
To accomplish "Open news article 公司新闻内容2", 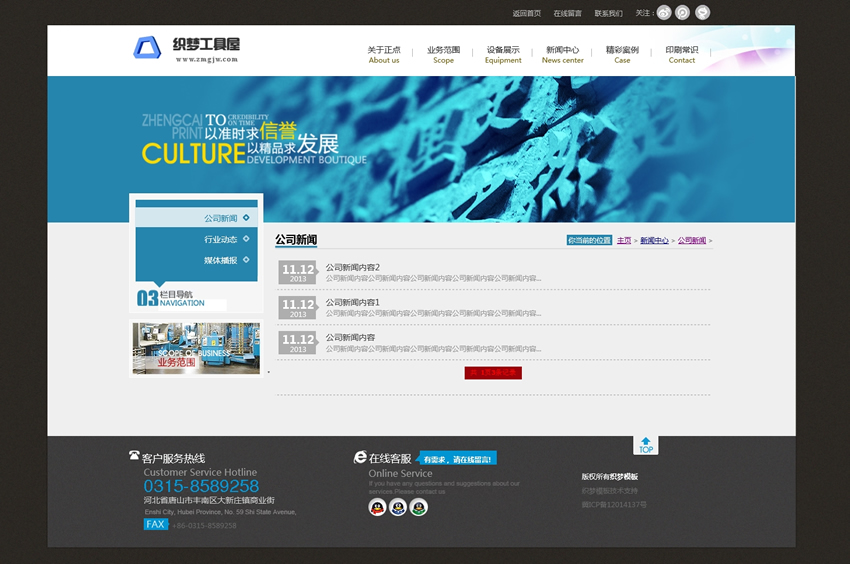I will click(x=352, y=267).
